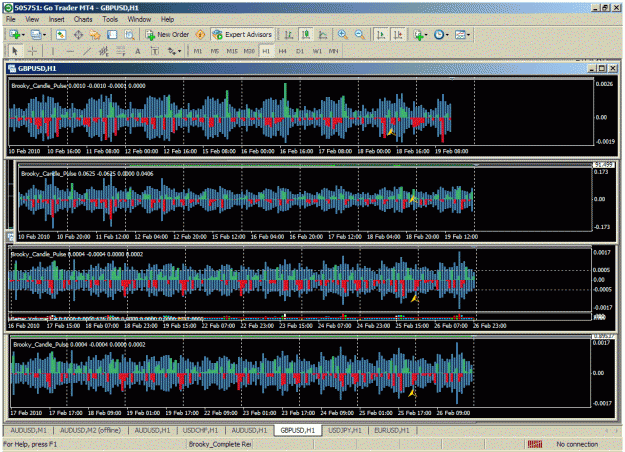Switch to AUDUSD,M1 chart tab
This screenshot has width=625, height=452.
[x=28, y=430]
